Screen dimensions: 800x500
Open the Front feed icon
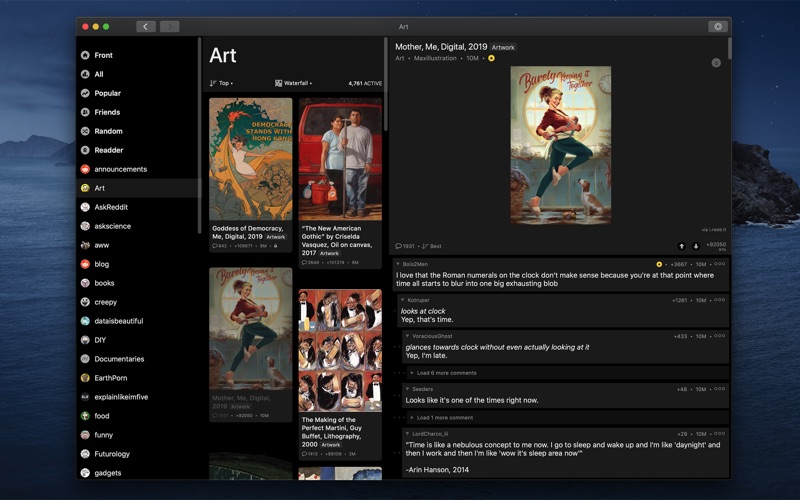click(x=85, y=55)
